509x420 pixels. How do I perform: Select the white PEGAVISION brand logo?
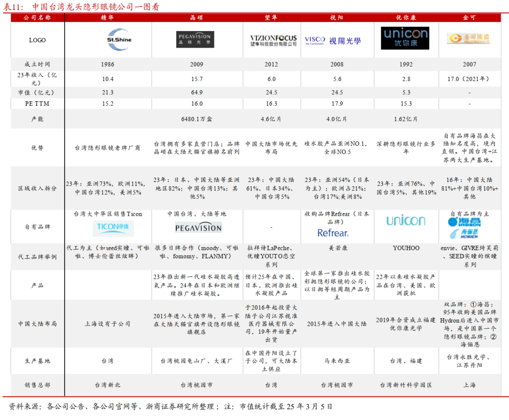click(198, 228)
